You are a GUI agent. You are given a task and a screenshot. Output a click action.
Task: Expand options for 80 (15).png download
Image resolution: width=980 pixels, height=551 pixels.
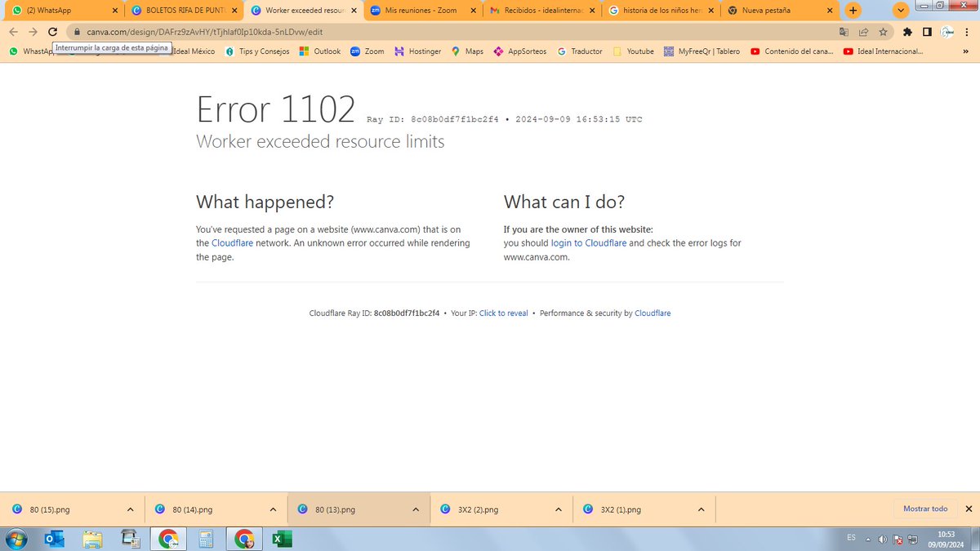[x=130, y=509]
